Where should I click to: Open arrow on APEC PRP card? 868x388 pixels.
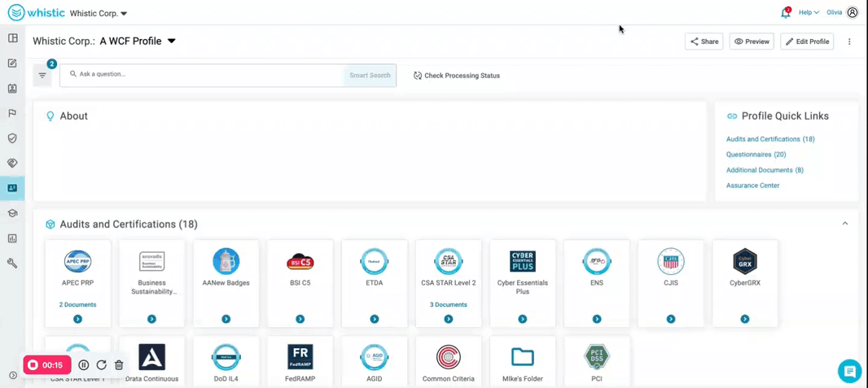[x=77, y=319]
